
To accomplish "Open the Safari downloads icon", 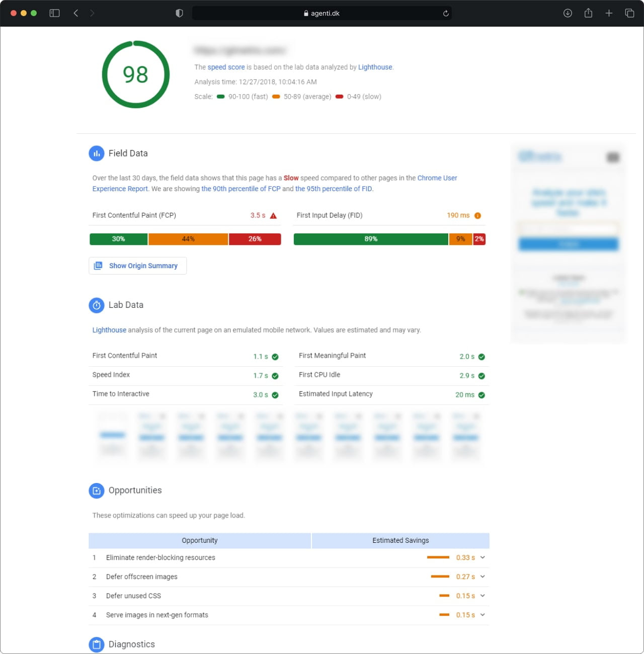I will tap(568, 13).
